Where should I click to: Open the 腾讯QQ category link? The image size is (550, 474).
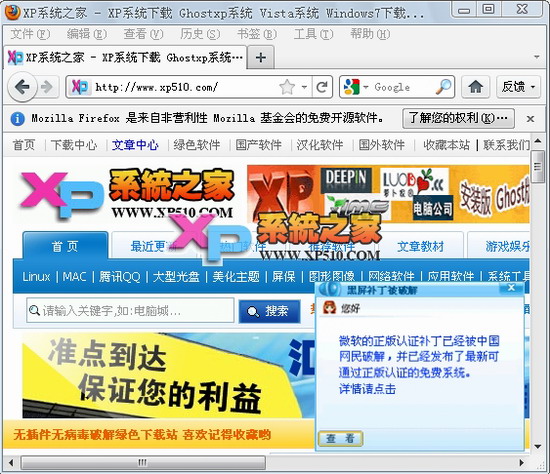[x=120, y=276]
